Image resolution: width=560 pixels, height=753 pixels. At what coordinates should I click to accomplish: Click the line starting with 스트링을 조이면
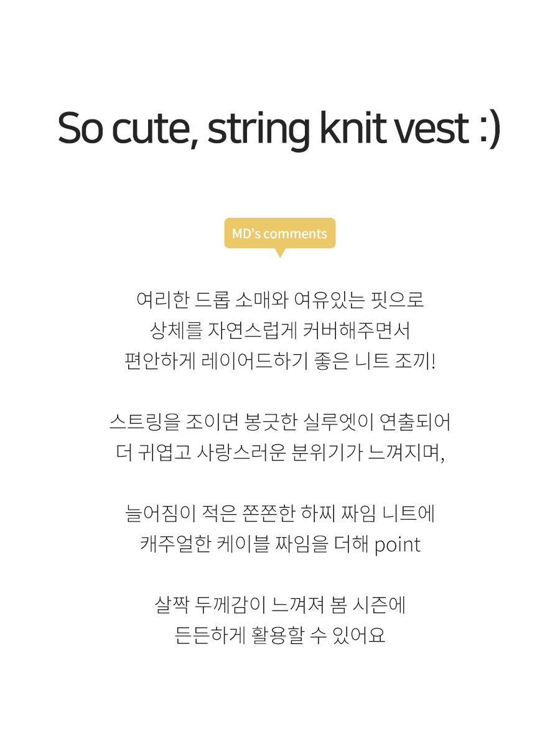coord(280,422)
